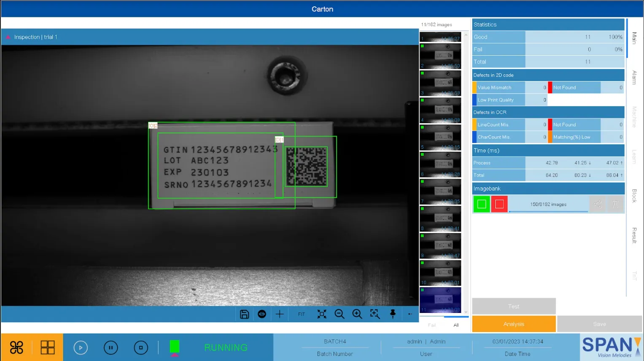Toggle red fail images in Imagebank
The height and width of the screenshot is (361, 644).
click(x=499, y=204)
